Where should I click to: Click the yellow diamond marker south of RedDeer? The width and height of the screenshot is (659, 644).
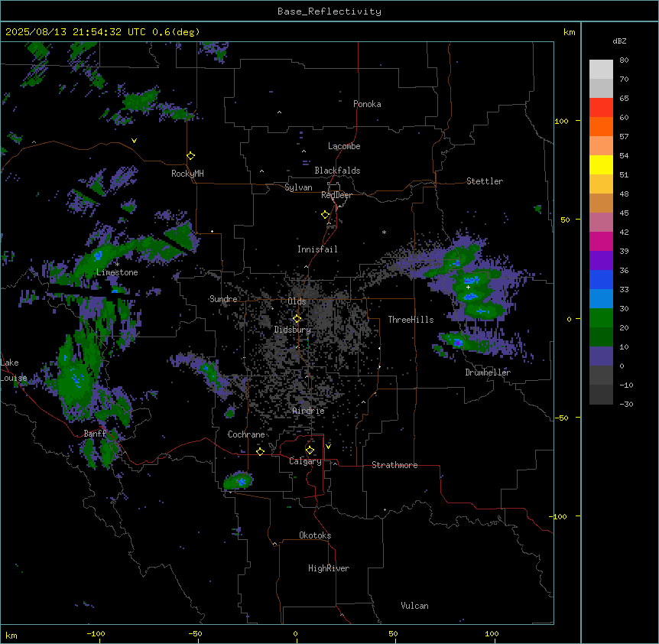tap(326, 215)
